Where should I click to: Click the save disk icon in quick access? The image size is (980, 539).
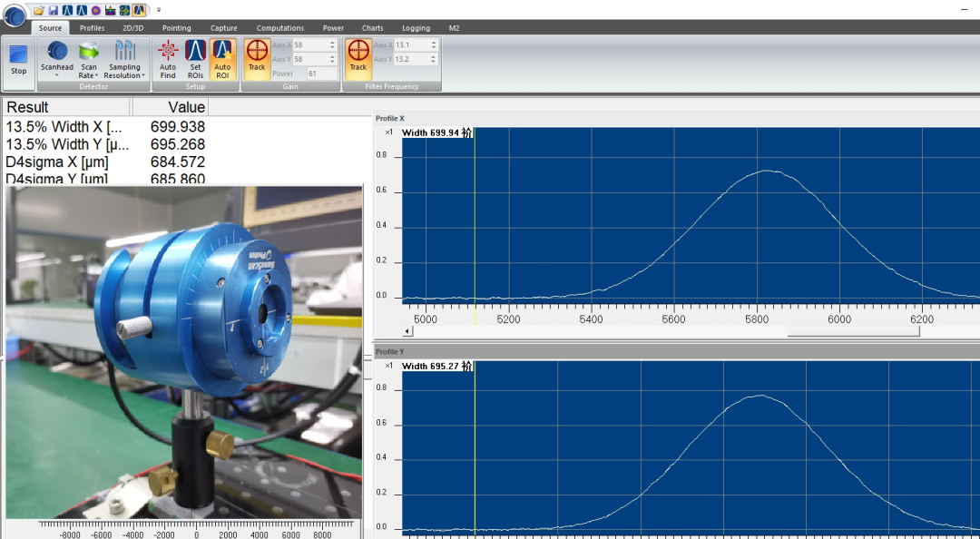[x=54, y=10]
